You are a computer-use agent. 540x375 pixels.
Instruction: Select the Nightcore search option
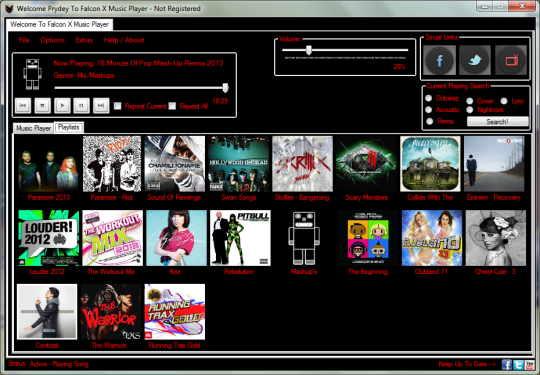pos(470,110)
